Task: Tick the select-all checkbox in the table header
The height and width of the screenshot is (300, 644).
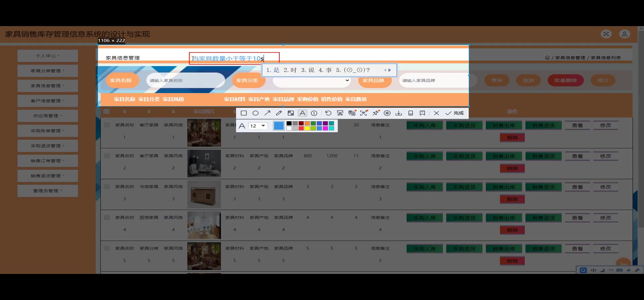Action: [106, 111]
